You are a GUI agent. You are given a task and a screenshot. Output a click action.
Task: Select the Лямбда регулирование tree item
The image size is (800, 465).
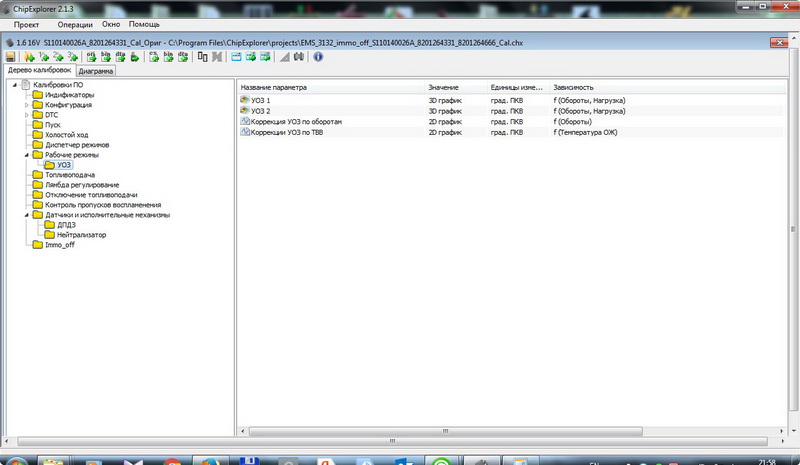[82, 185]
